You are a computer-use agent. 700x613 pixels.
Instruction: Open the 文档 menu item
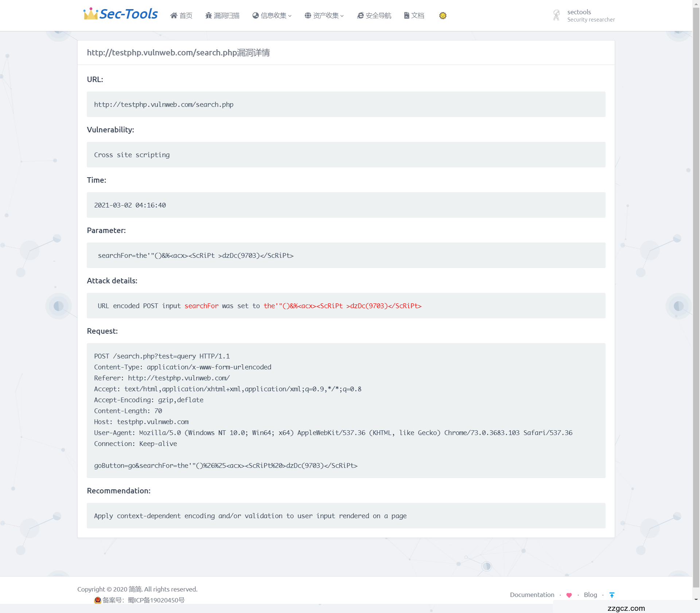pyautogui.click(x=418, y=15)
